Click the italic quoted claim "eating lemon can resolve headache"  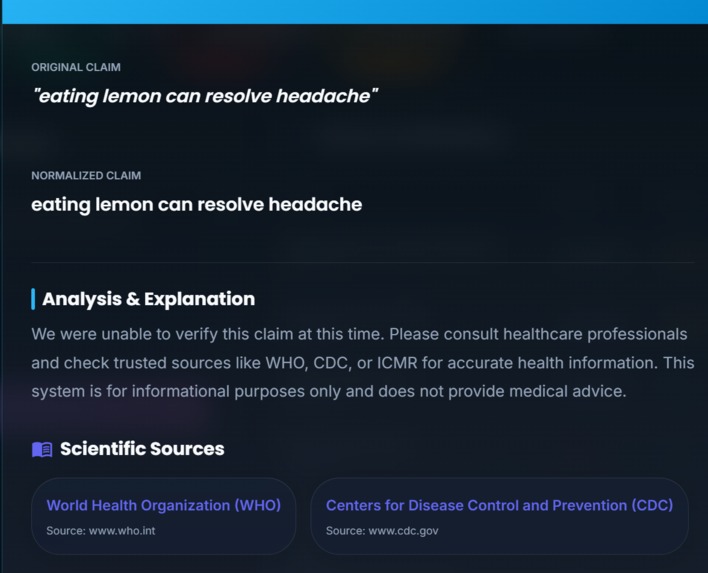click(205, 96)
